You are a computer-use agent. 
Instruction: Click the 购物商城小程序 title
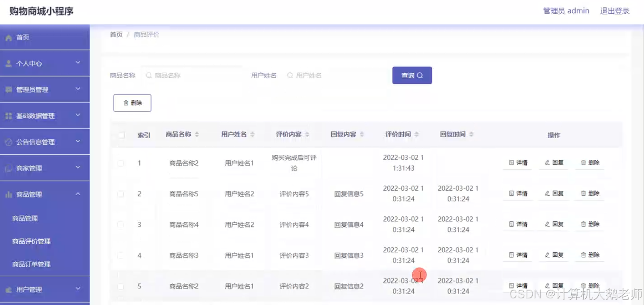coord(42,11)
